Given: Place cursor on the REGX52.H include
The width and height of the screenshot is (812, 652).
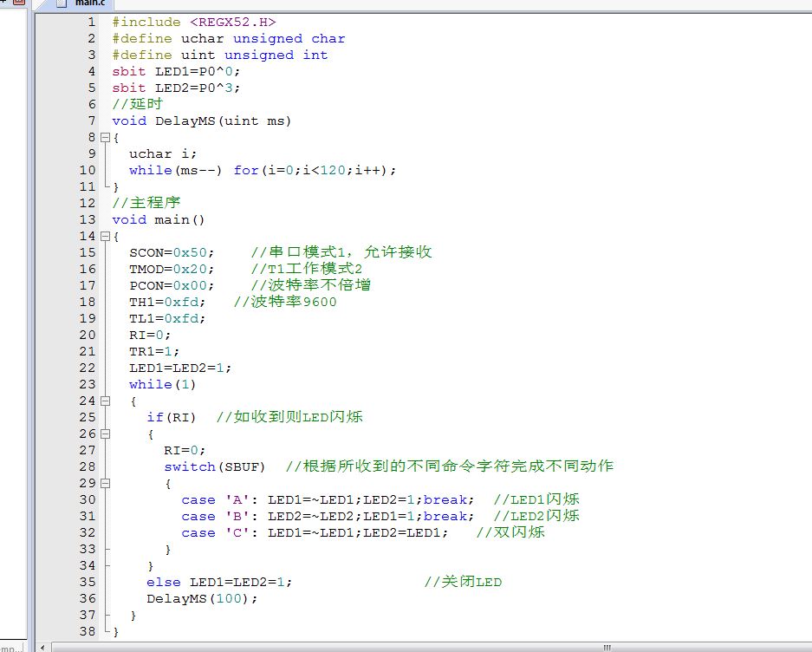Looking at the screenshot, I should (x=232, y=22).
